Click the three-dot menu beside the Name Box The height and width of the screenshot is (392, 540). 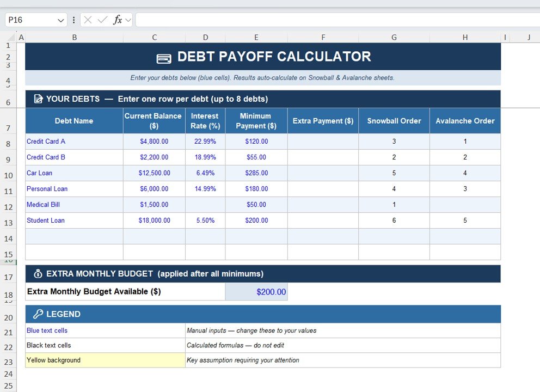click(x=73, y=20)
